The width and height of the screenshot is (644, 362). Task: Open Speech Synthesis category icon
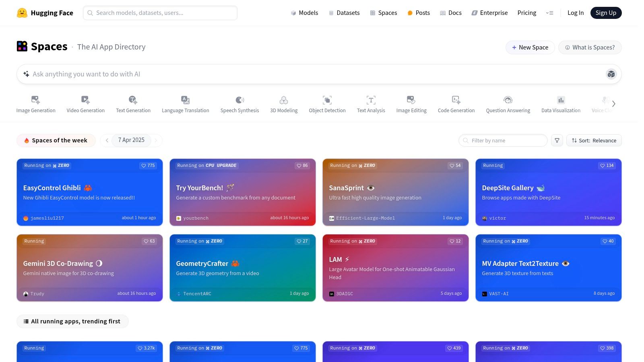tap(239, 100)
